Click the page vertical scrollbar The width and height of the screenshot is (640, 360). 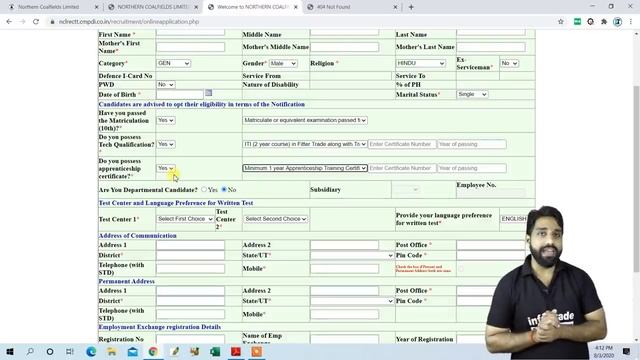(x=636, y=179)
